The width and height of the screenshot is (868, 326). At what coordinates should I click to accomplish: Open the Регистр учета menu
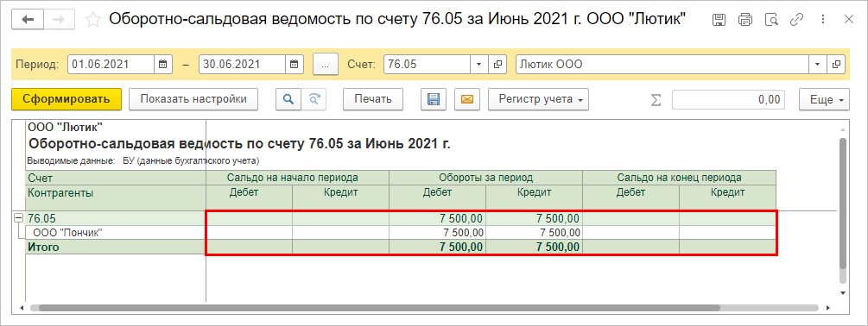538,99
